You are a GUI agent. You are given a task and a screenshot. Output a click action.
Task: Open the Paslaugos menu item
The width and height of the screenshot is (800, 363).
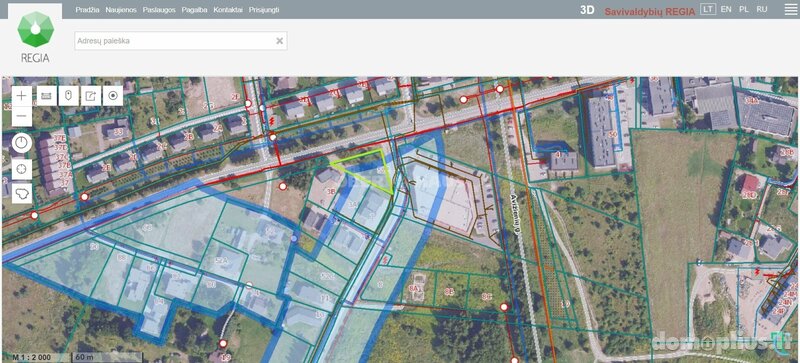pos(159,10)
